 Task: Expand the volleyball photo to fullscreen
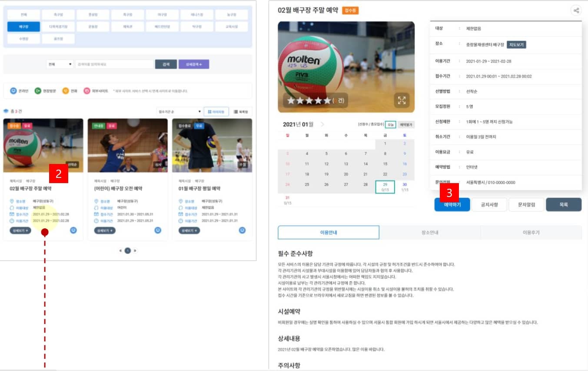tap(402, 100)
